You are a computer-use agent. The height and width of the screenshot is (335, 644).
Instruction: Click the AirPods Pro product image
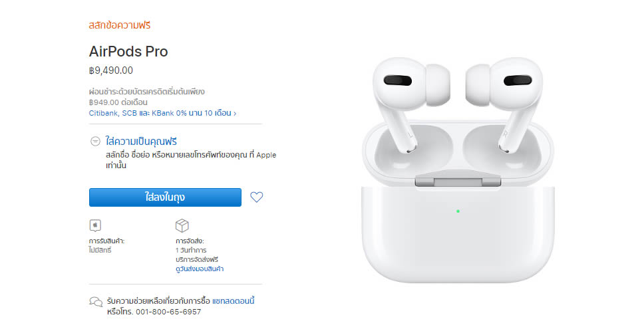click(x=458, y=169)
